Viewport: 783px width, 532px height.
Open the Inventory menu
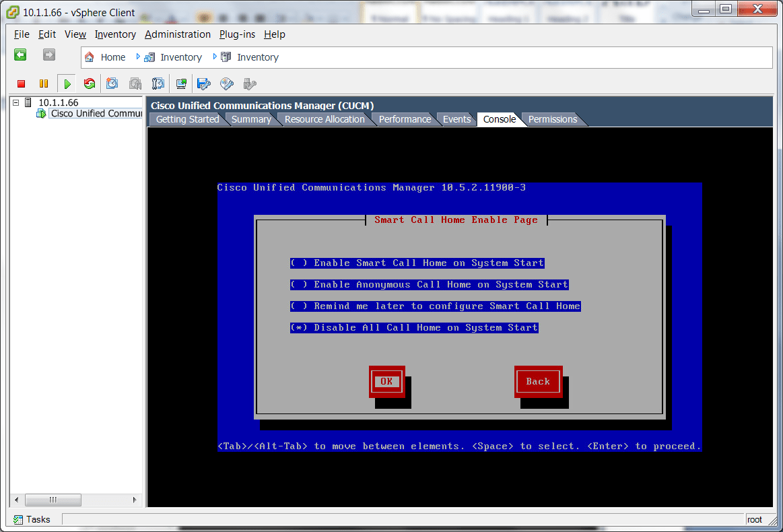click(x=115, y=34)
